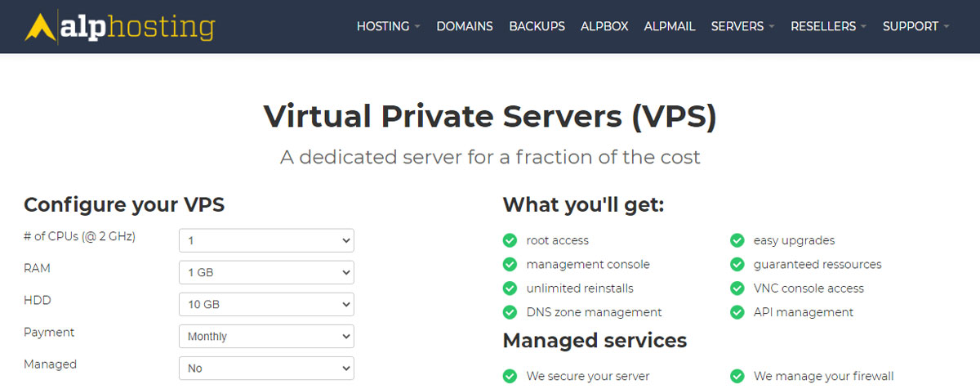Go to the DOMAINS page
Viewport: 980px width, 389px height.
[465, 26]
